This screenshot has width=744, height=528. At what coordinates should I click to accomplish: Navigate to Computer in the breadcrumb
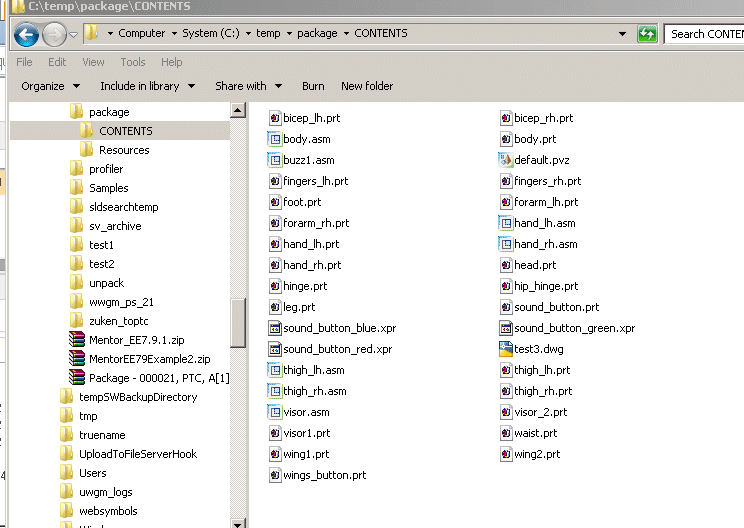[x=141, y=33]
